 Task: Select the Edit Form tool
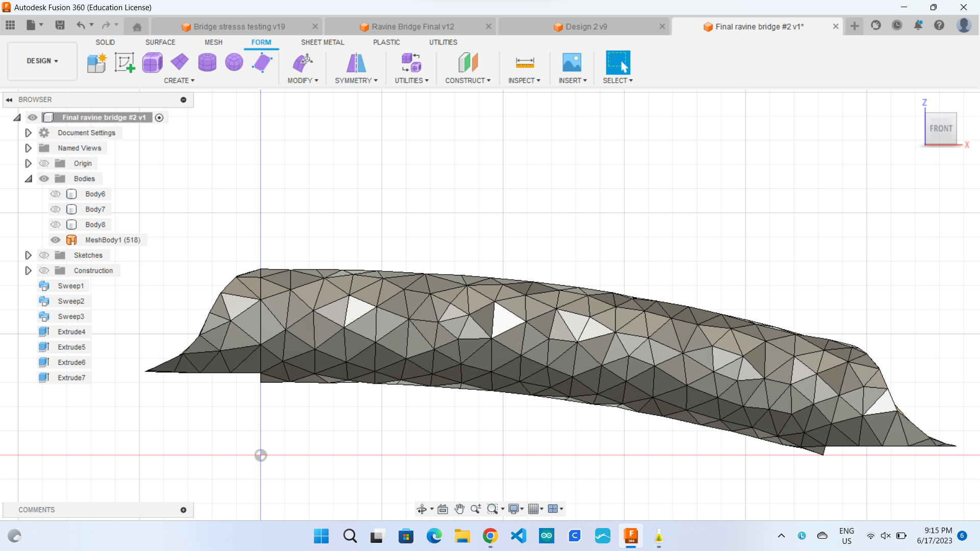point(262,62)
